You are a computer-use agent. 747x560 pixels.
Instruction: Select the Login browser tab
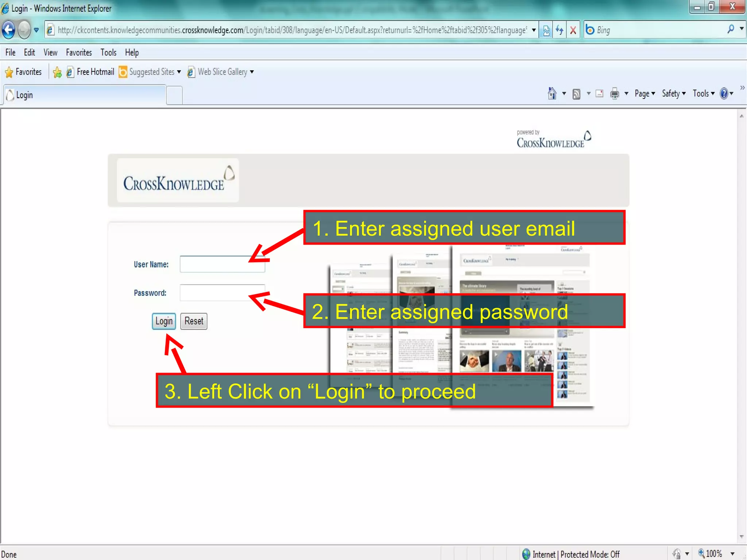coord(85,95)
